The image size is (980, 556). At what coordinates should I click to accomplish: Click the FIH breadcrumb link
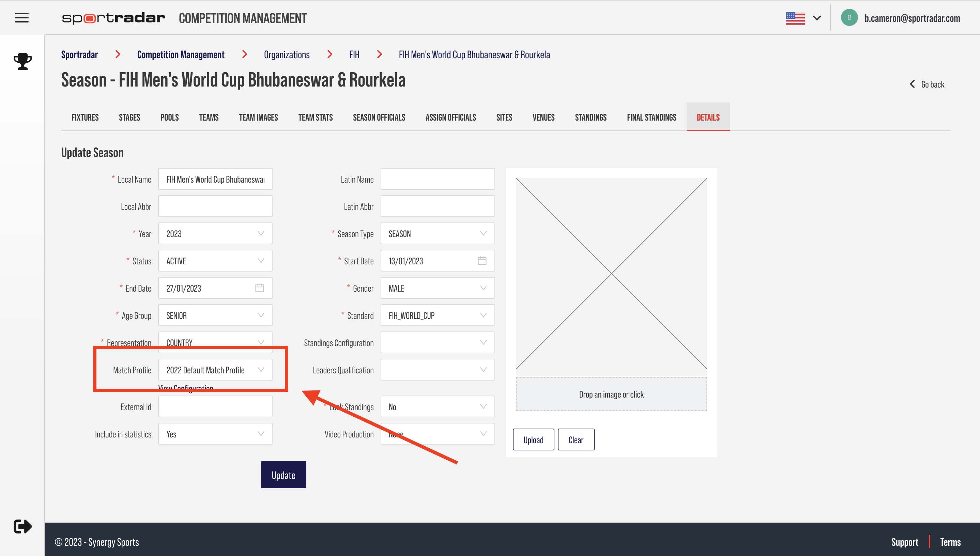point(354,55)
